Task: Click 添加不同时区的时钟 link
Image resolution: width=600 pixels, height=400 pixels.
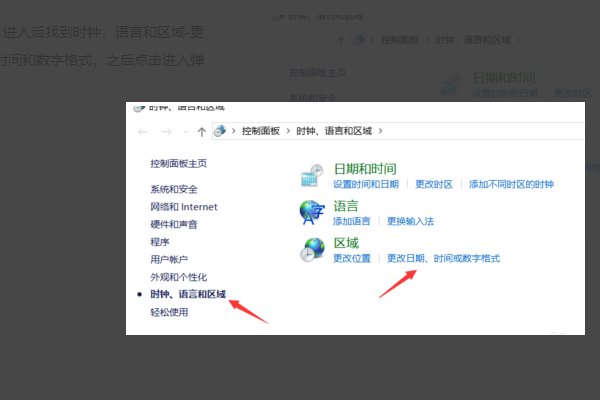Action: [511, 184]
